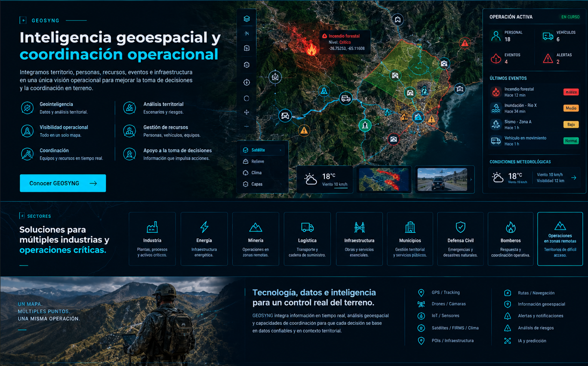Expand the Satélite layer chevron
The height and width of the screenshot is (366, 588).
(x=280, y=150)
